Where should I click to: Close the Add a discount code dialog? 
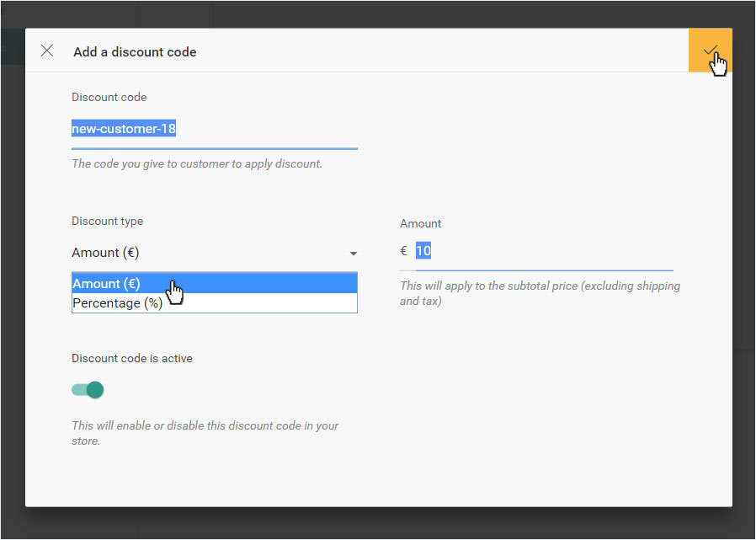pos(47,51)
